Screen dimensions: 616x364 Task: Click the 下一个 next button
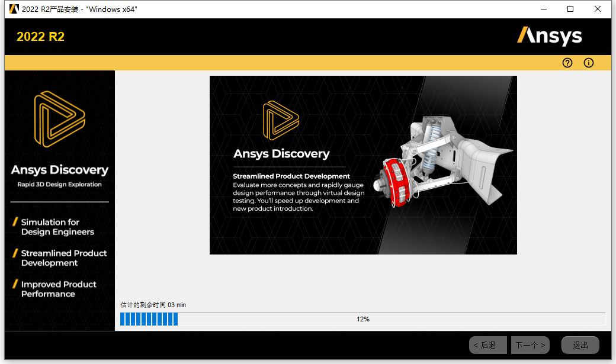pyautogui.click(x=530, y=345)
